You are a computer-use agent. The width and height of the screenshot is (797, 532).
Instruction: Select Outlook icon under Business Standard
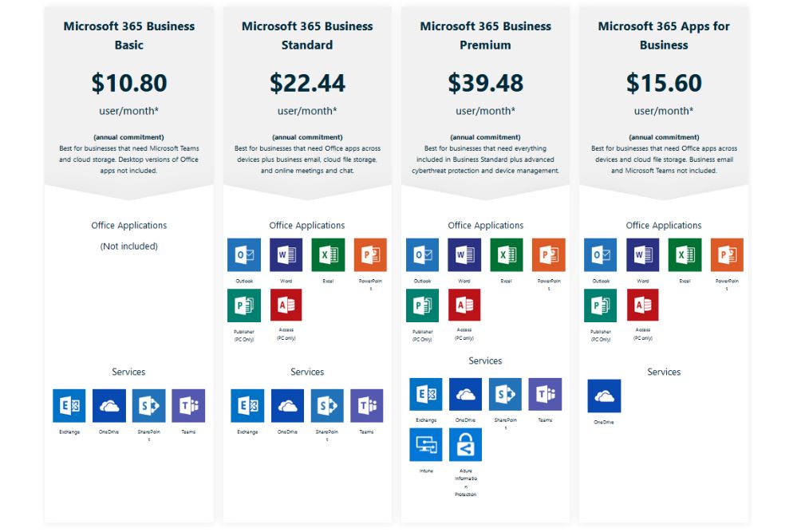(x=244, y=255)
